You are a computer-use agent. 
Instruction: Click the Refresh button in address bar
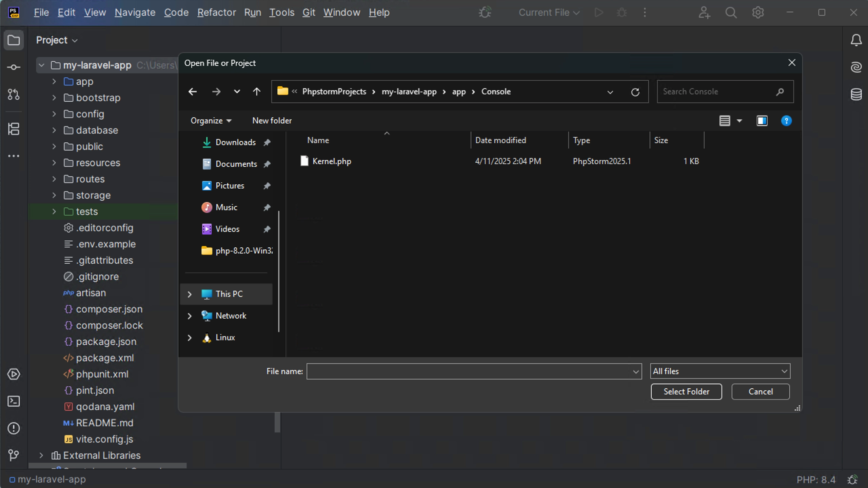(635, 92)
